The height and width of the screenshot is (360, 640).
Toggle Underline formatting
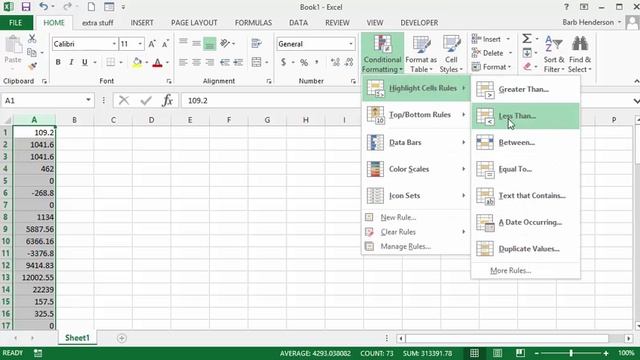point(84,62)
